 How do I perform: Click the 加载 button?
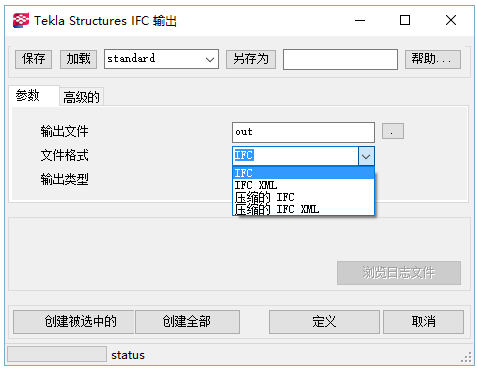pyautogui.click(x=78, y=59)
